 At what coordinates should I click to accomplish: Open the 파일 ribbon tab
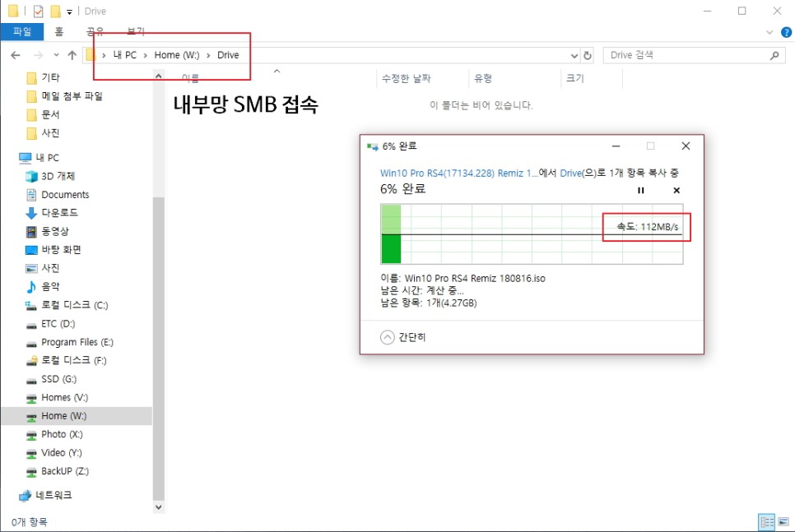(21, 31)
